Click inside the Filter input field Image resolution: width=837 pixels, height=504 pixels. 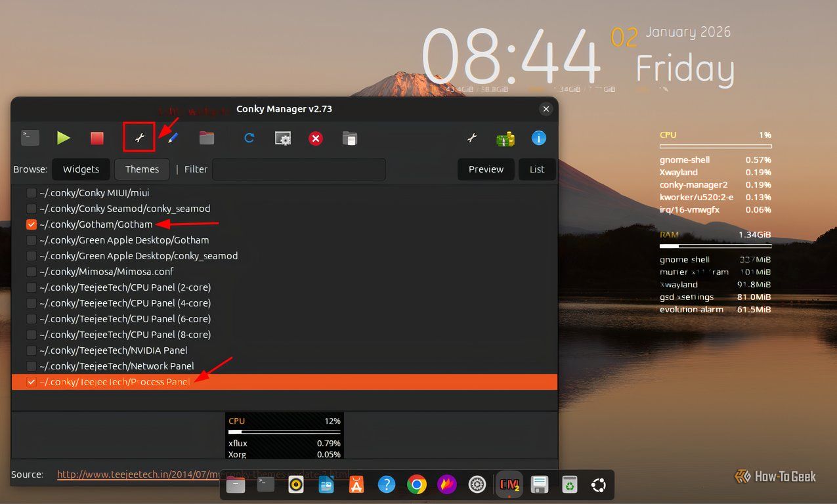(x=299, y=169)
